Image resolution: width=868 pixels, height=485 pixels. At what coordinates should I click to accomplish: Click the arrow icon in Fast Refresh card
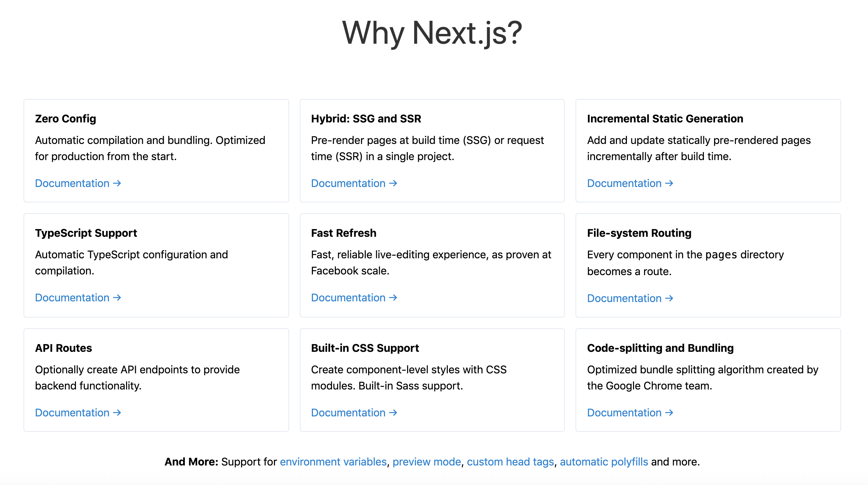393,298
